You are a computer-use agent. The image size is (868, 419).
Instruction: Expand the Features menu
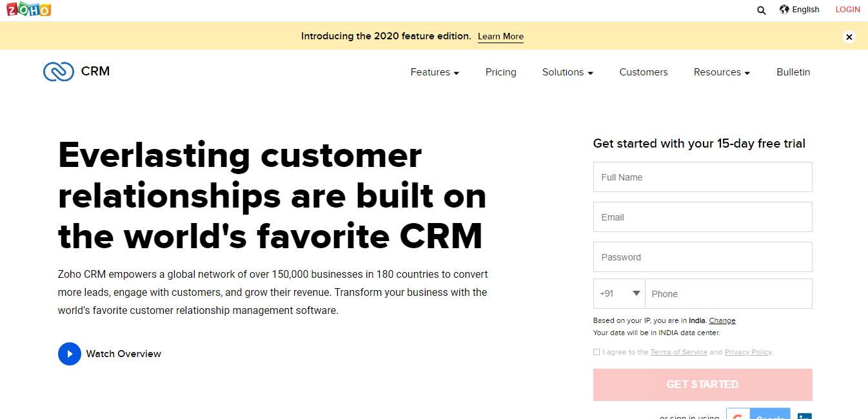435,72
